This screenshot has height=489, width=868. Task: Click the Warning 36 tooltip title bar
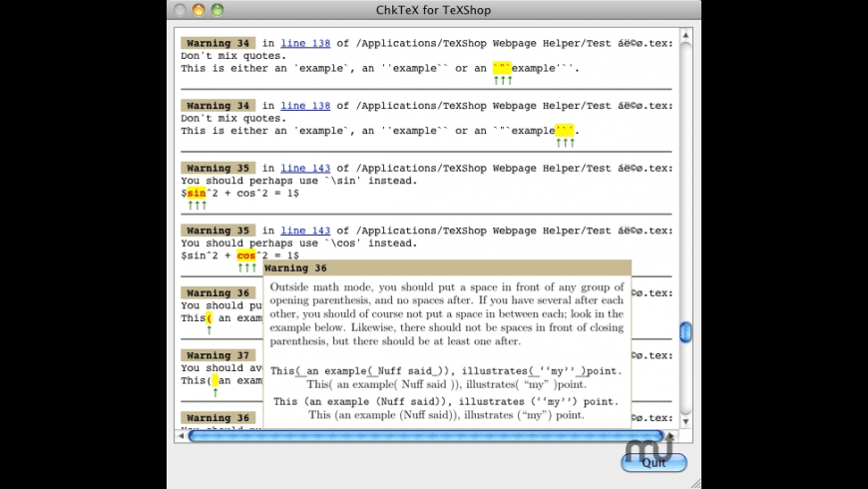pyautogui.click(x=447, y=268)
